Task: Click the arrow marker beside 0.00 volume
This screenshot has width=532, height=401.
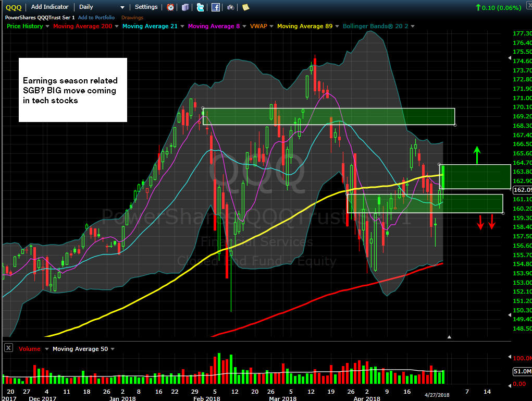Action: (510, 385)
